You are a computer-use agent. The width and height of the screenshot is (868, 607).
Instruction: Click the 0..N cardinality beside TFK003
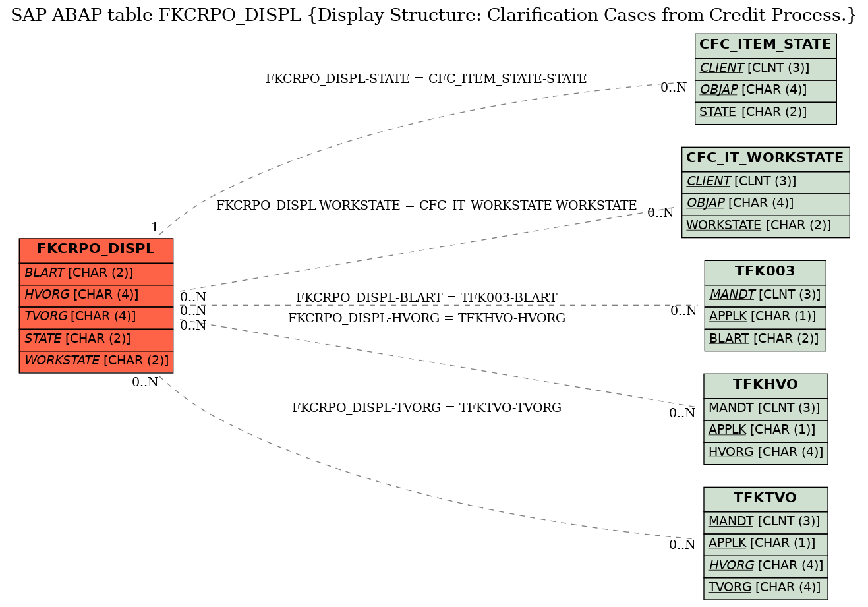pyautogui.click(x=683, y=311)
